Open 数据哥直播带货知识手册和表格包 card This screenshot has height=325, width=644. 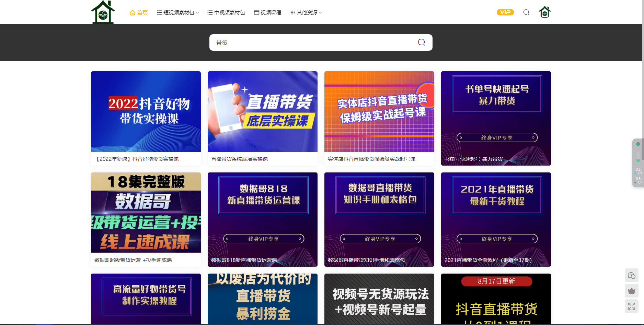coord(379,219)
